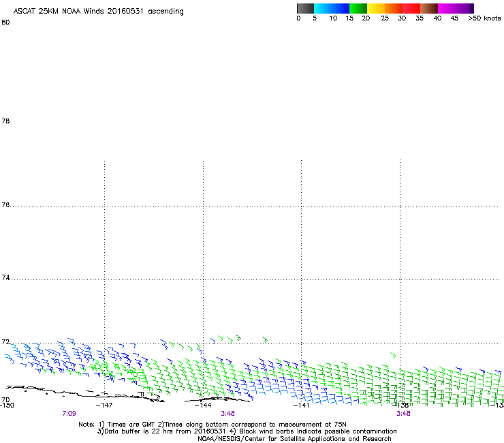Select the red 30–35 knots legend segment
The image size is (504, 443).
tap(411, 8)
